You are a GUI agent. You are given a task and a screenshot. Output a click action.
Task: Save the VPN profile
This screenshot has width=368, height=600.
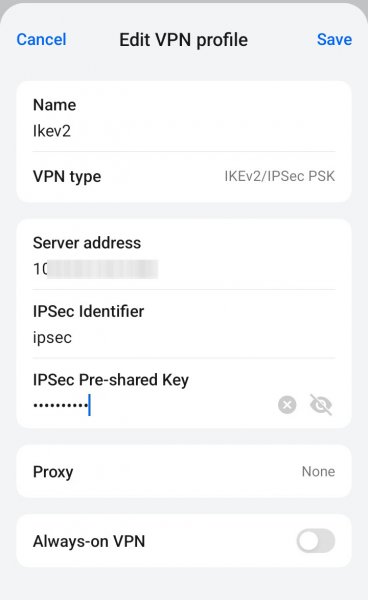(x=334, y=39)
